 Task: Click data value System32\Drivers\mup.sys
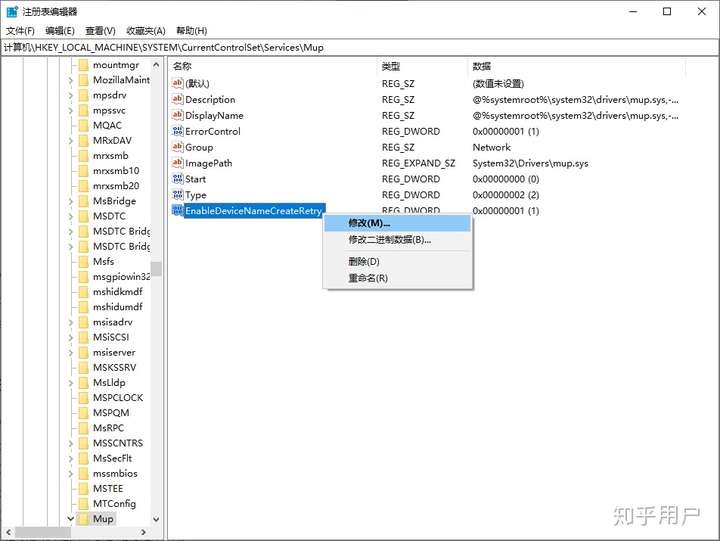click(x=530, y=163)
